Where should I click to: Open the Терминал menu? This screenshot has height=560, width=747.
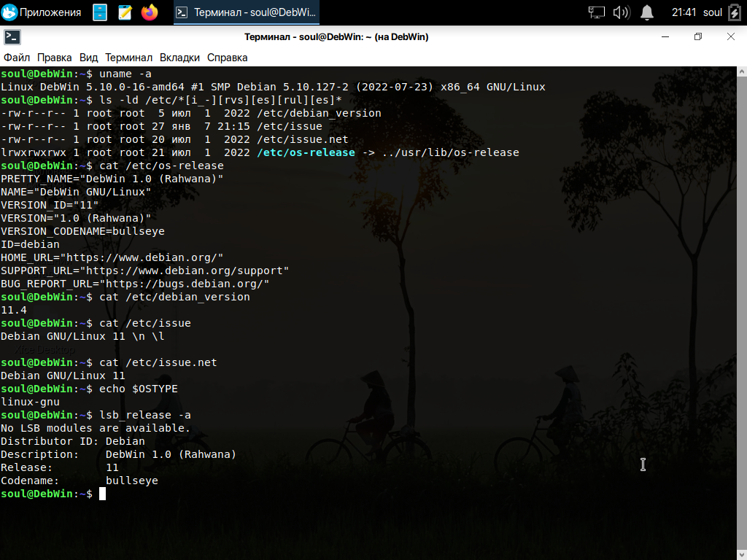pos(128,58)
